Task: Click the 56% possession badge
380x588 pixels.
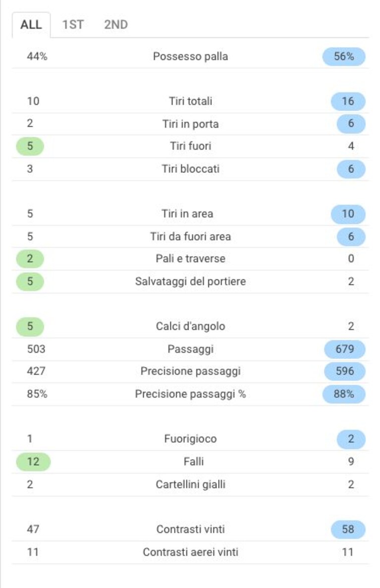Action: [344, 56]
